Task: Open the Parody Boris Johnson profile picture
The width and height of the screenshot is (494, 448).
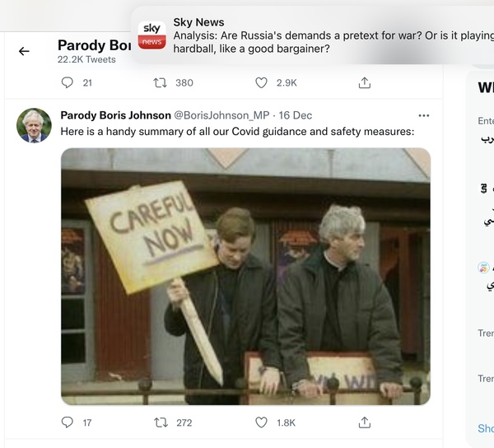Action: 34,125
